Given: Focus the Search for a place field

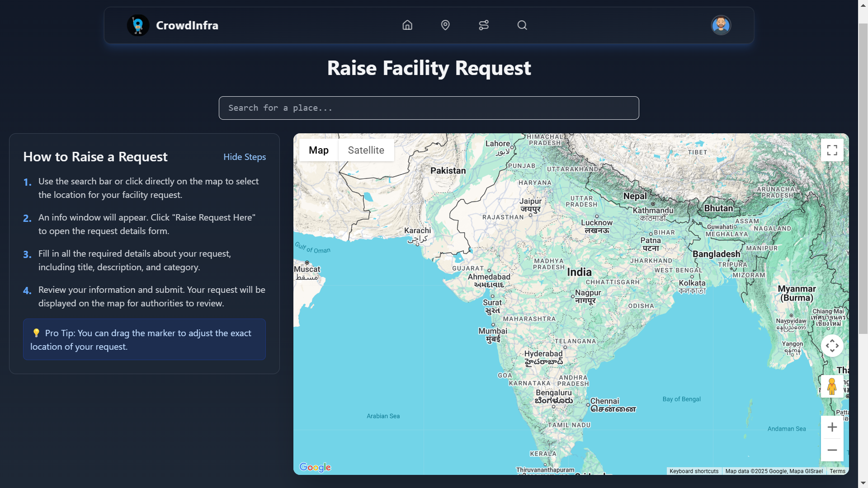Looking at the screenshot, I should pyautogui.click(x=429, y=108).
